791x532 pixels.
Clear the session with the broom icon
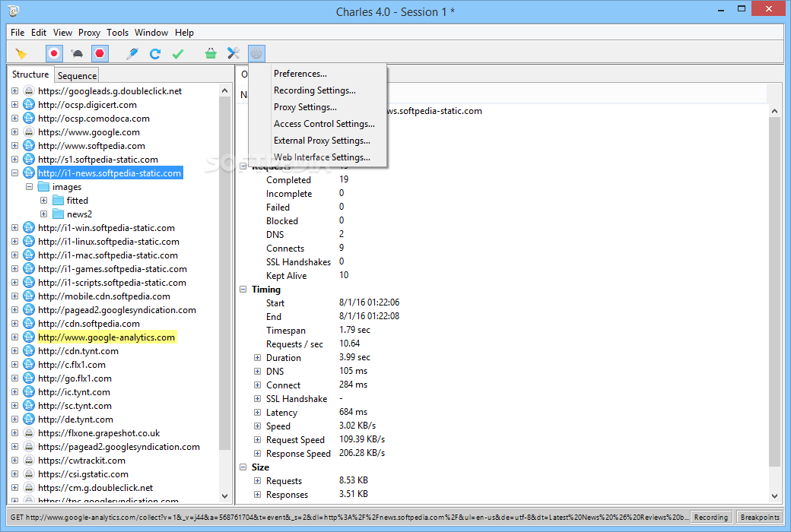pyautogui.click(x=21, y=53)
